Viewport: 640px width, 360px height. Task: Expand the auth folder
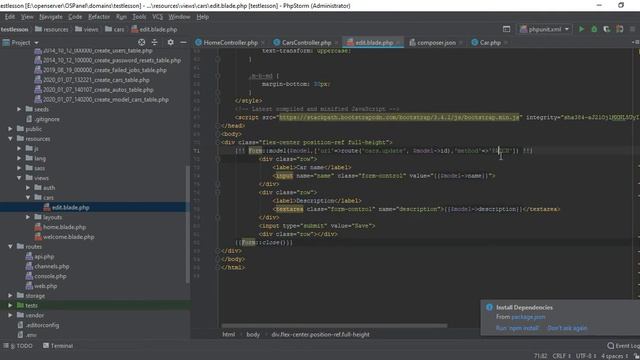(x=28, y=188)
